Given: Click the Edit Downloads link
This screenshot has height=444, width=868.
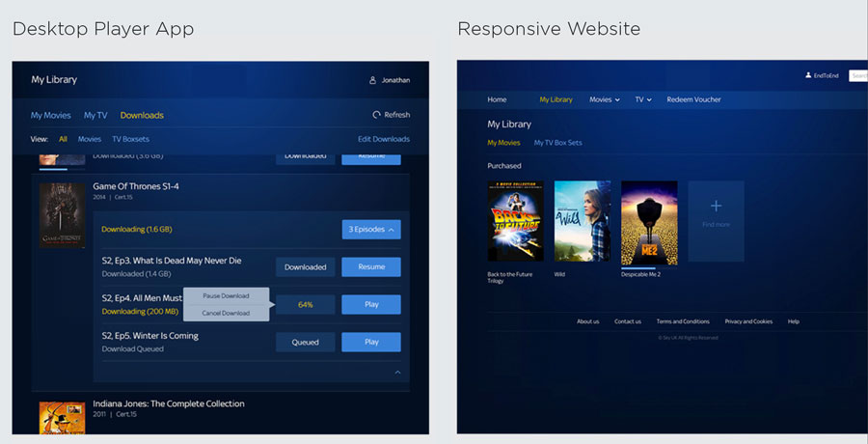Looking at the screenshot, I should point(383,139).
